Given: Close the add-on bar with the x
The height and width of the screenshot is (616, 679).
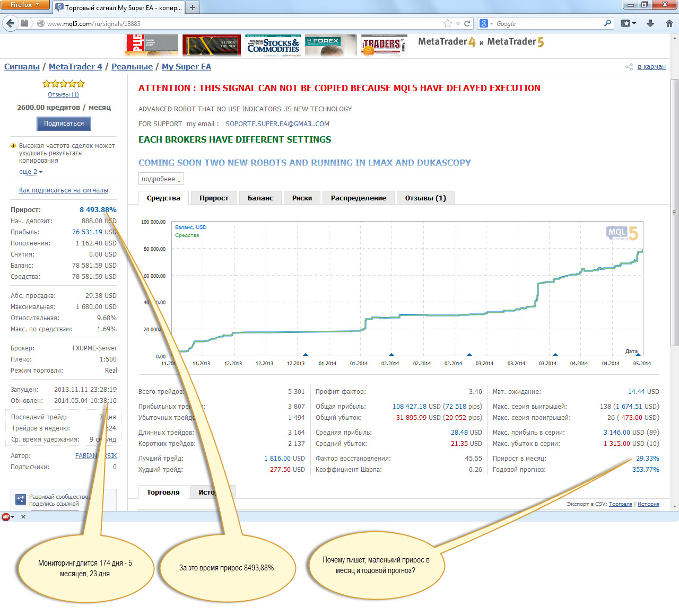Looking at the screenshot, I should tap(23, 517).
